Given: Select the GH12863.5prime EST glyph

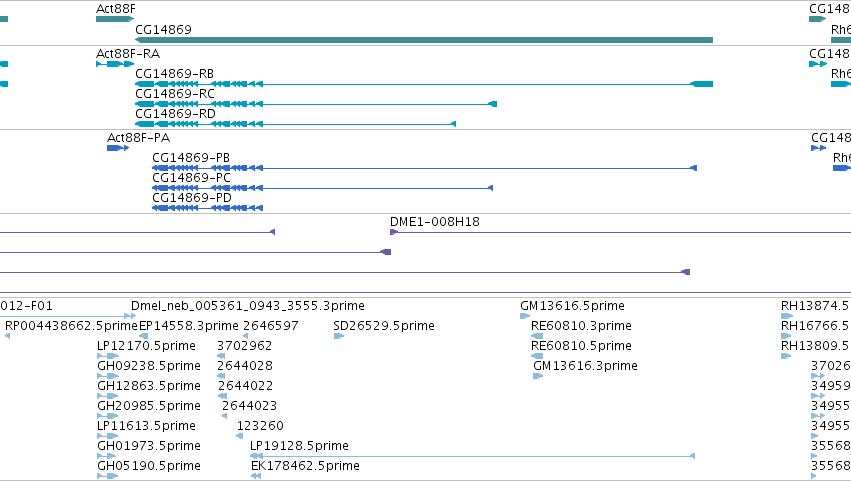Looking at the screenshot, I should pyautogui.click(x=107, y=396).
